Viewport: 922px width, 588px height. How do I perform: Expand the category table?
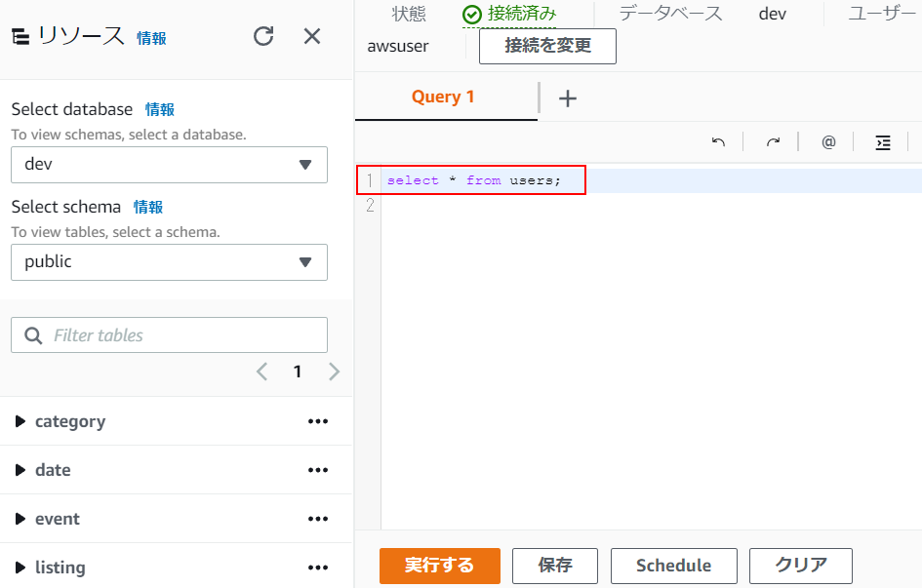pyautogui.click(x=20, y=421)
